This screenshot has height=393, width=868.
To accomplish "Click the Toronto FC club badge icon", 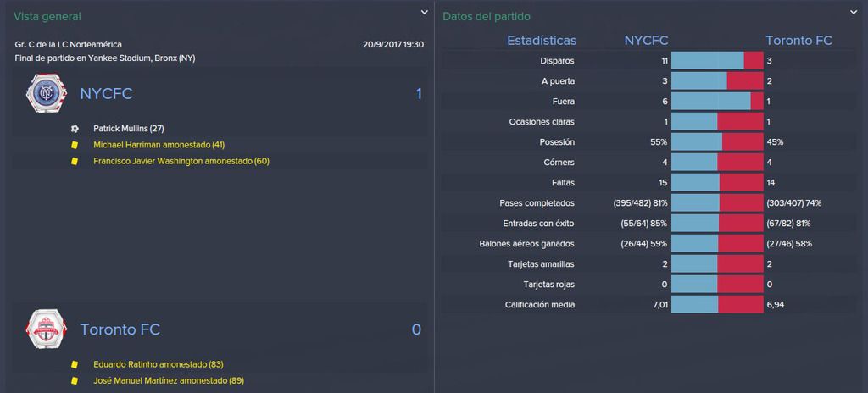I will point(46,329).
